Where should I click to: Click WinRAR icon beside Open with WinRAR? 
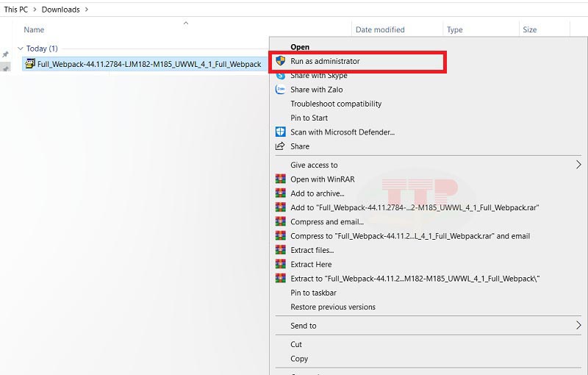click(280, 179)
